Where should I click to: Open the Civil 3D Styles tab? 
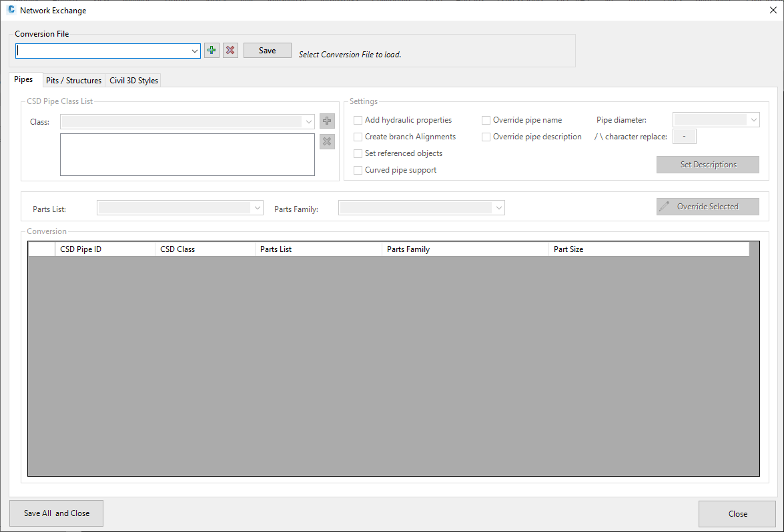pos(133,81)
